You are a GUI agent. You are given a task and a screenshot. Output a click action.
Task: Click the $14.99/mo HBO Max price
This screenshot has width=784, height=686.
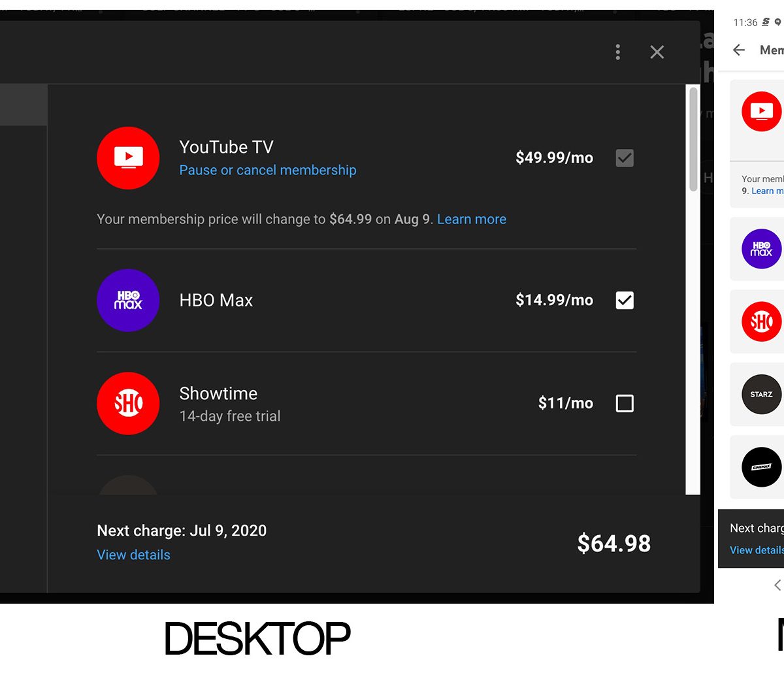tap(554, 300)
